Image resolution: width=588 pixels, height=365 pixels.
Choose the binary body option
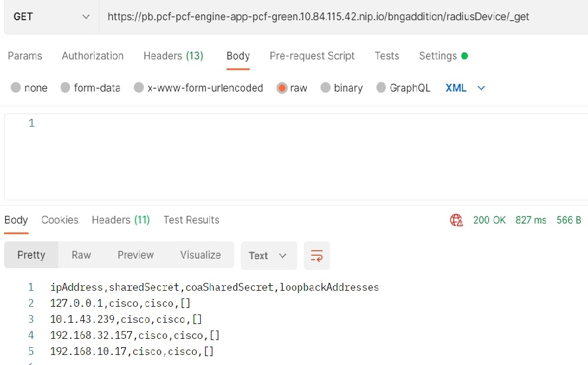tap(342, 88)
